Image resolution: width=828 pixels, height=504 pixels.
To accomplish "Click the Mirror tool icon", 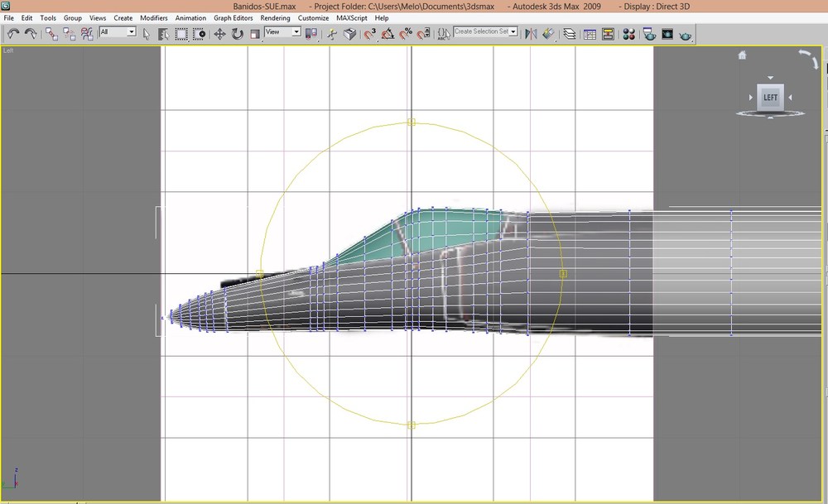I will pyautogui.click(x=531, y=34).
